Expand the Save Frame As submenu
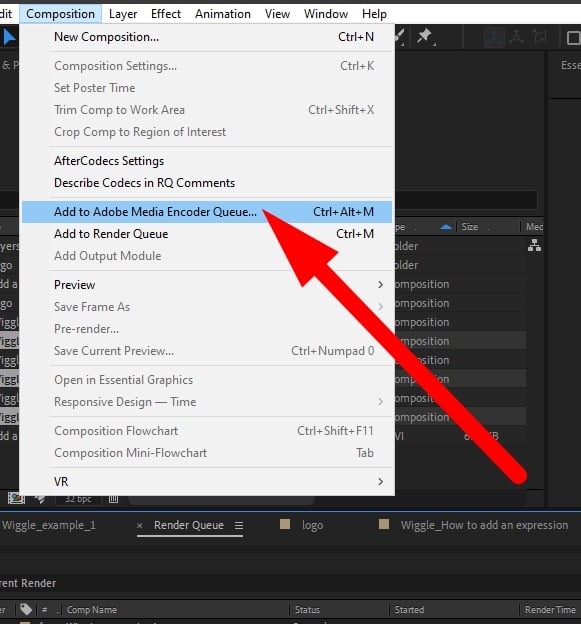Screen dimensions: 581x624 coord(207,307)
